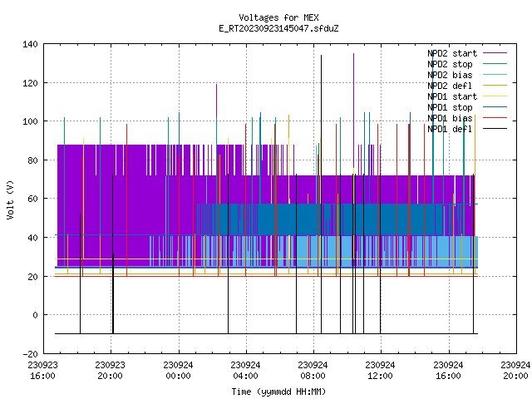Image resolution: width=532 pixels, height=399 pixels.
Task: Click the flat black baseline at -10 V
Action: (x=266, y=333)
